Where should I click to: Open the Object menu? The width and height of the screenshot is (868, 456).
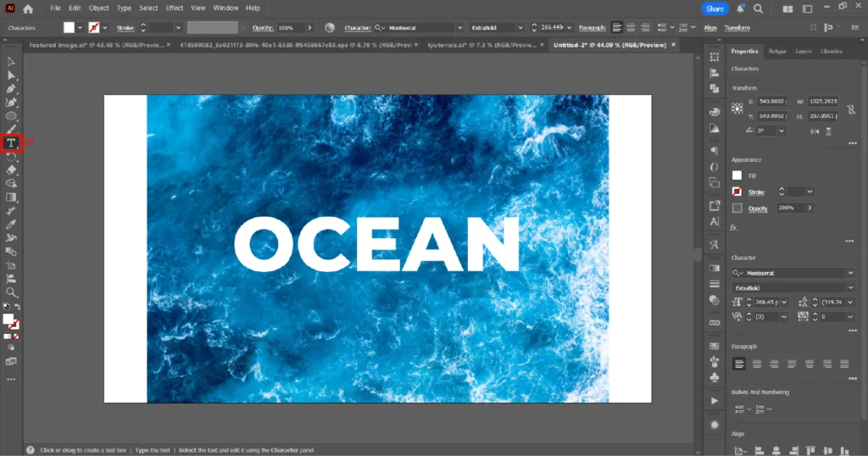point(98,8)
